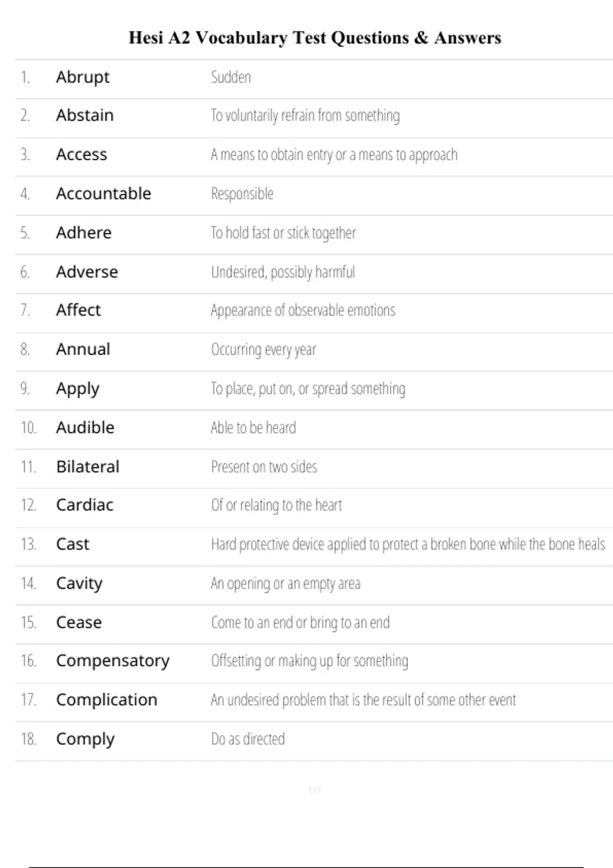Image resolution: width=613 pixels, height=868 pixels.
Task: Select the term Abstain
Action: (85, 115)
